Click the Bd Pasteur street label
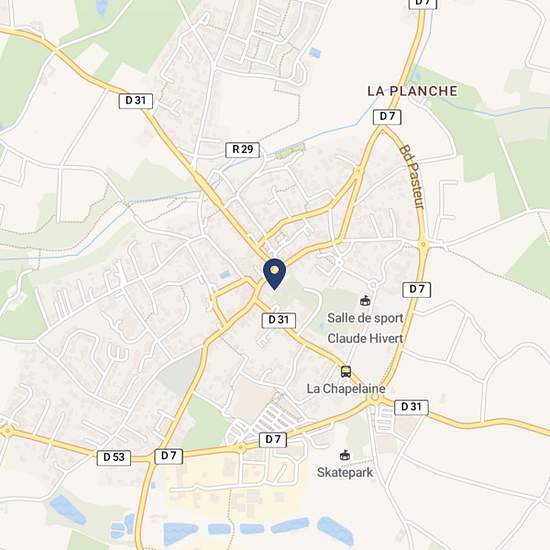 click(412, 177)
